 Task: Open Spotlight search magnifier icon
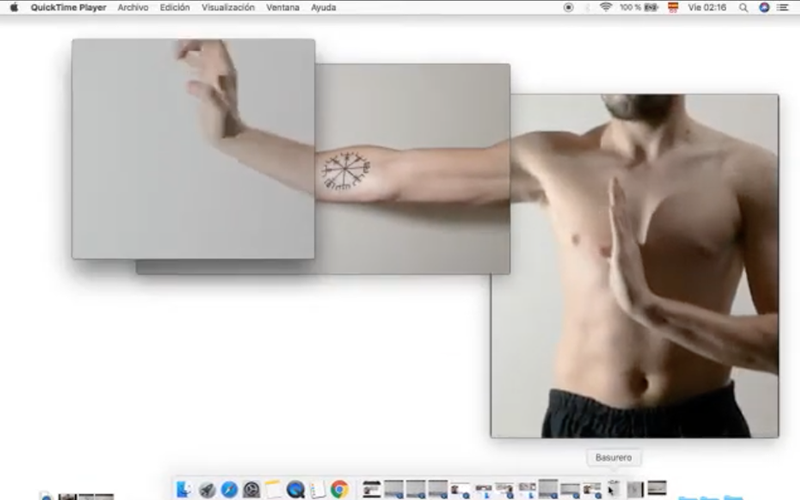743,7
